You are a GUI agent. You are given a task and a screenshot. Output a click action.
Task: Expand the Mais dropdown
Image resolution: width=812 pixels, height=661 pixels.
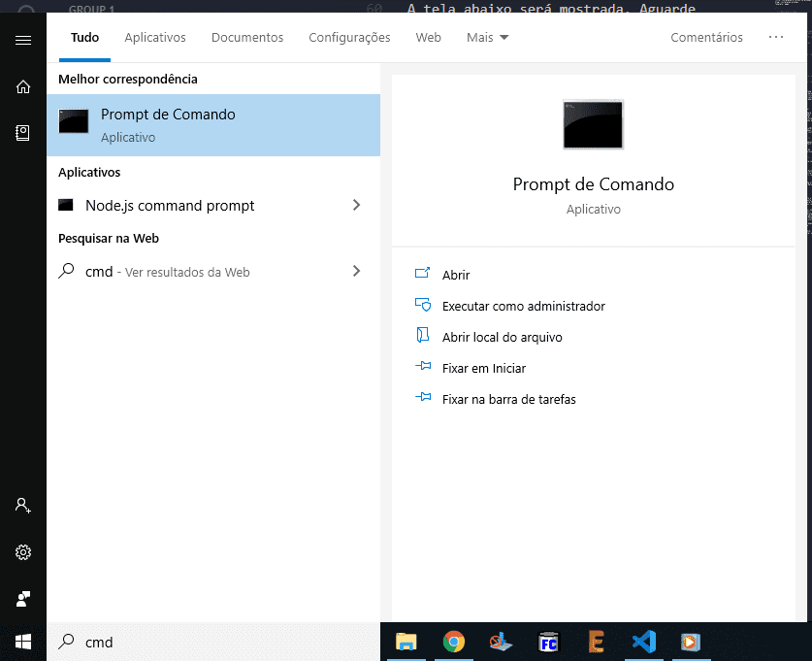[x=487, y=37]
